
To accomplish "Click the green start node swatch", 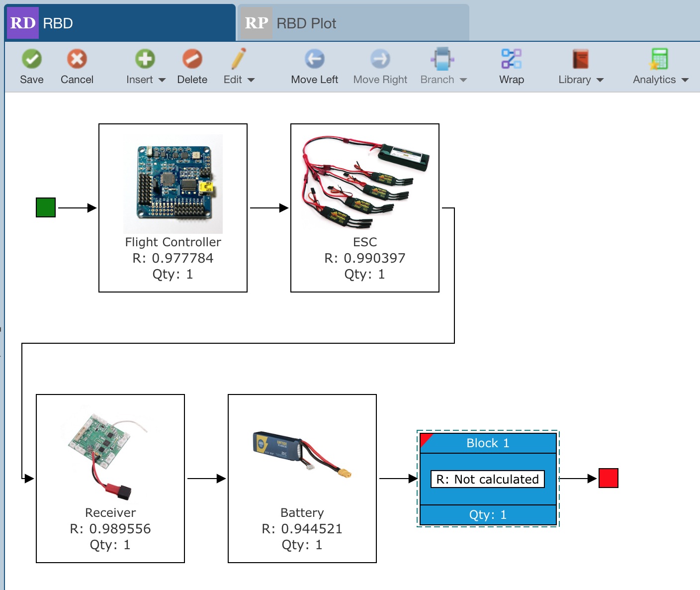I will coord(45,207).
